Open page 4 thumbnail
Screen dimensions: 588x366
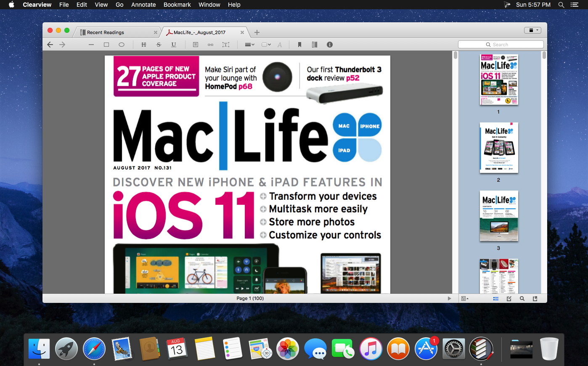(499, 276)
